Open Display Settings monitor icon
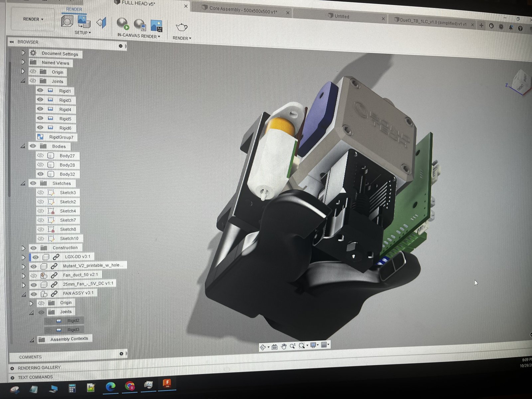Viewport: 532px width, 399px height. [313, 345]
